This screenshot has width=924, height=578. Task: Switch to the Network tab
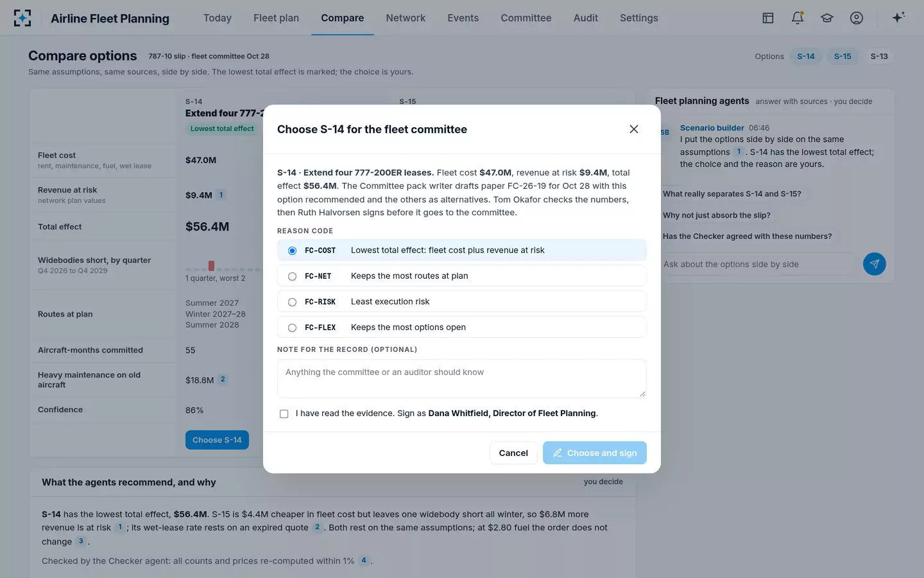tap(406, 18)
